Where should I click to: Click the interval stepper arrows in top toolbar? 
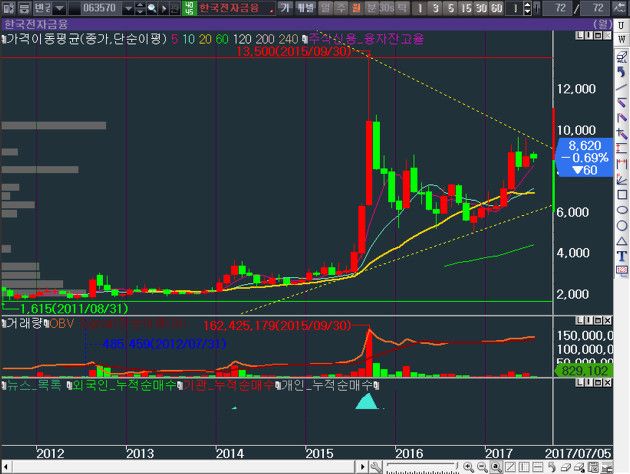528,8
